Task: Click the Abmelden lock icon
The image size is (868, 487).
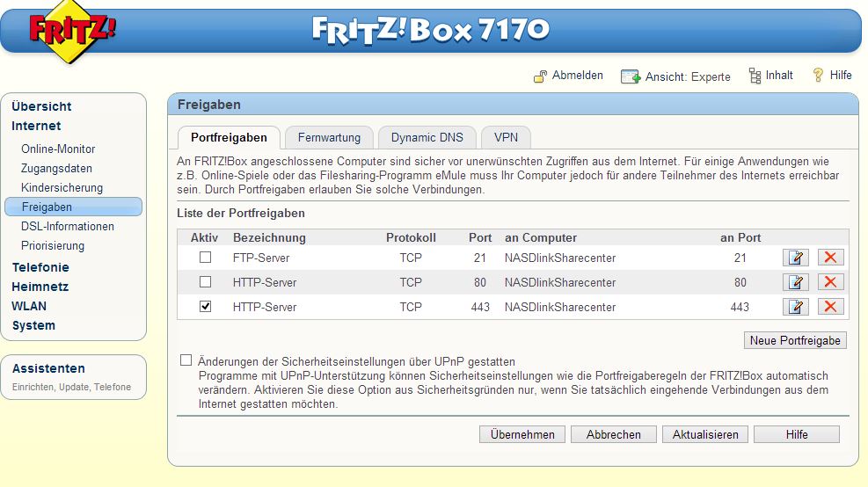Action: point(540,76)
